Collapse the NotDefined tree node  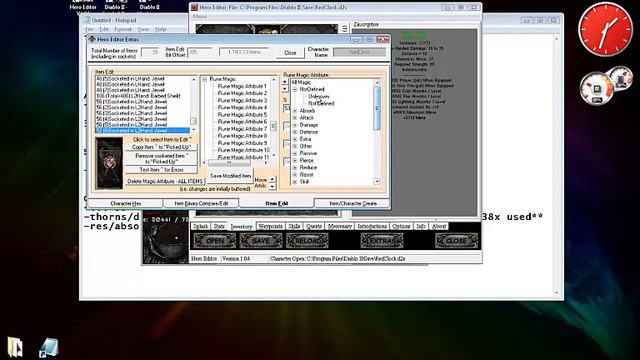[x=295, y=89]
